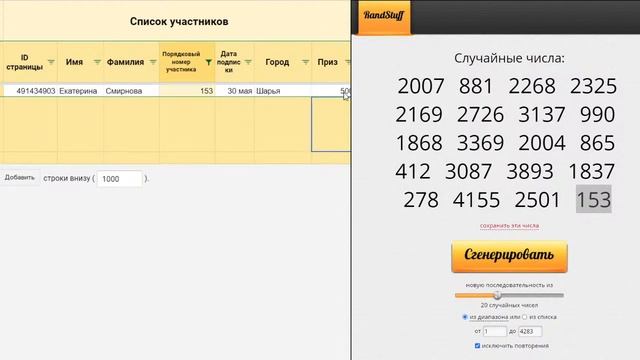Click random number 3369
640x360 pixels.
pos(480,143)
